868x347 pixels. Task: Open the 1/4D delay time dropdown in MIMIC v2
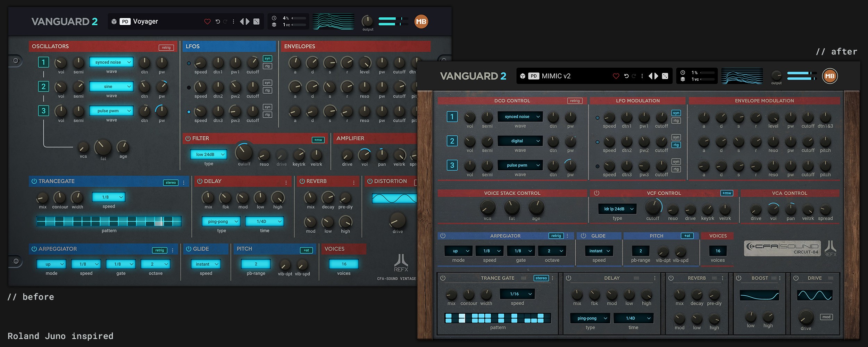click(x=634, y=318)
